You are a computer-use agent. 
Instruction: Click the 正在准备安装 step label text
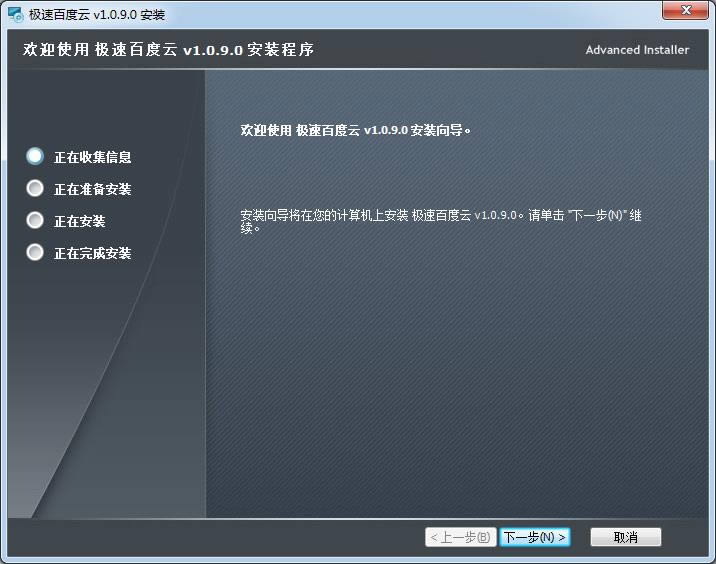tap(92, 189)
